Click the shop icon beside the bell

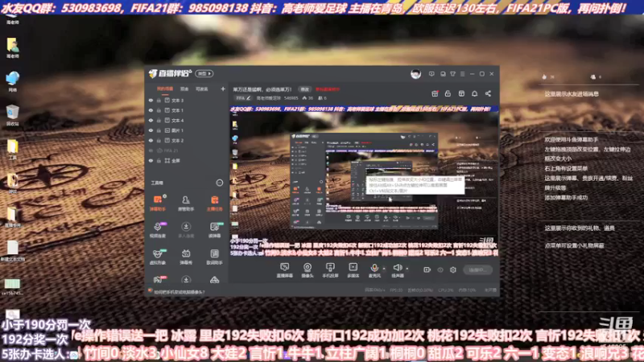tap(461, 93)
